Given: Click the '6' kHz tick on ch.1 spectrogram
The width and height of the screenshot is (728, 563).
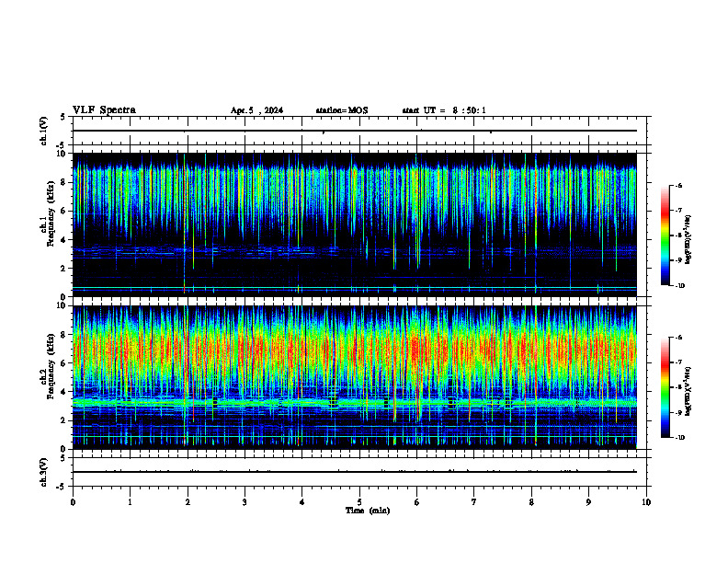Looking at the screenshot, I should pyautogui.click(x=63, y=211).
